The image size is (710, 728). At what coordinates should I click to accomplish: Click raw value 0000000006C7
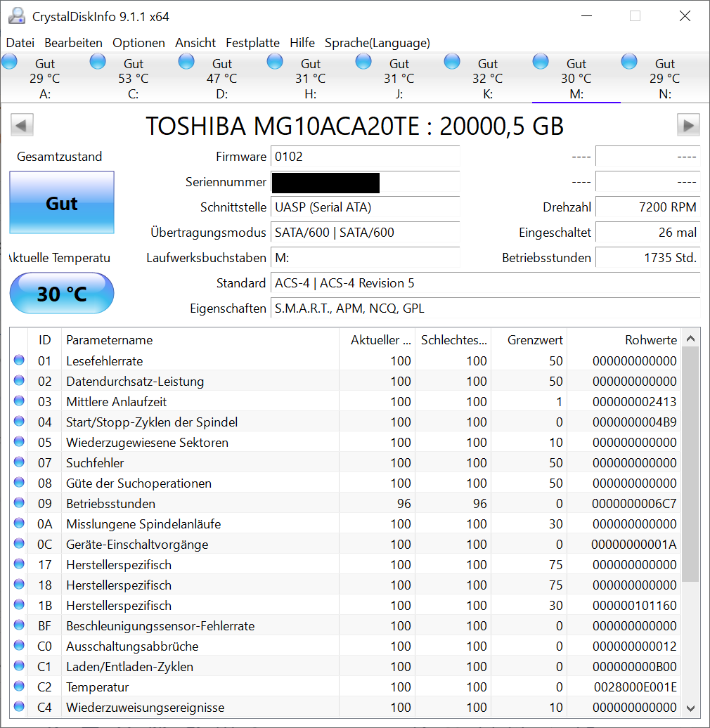pyautogui.click(x=634, y=503)
